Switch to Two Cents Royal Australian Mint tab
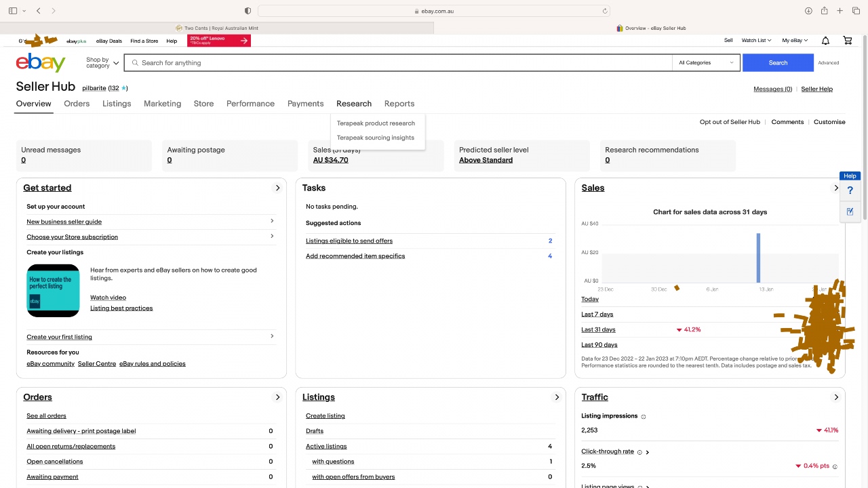The image size is (868, 488). pyautogui.click(x=217, y=28)
